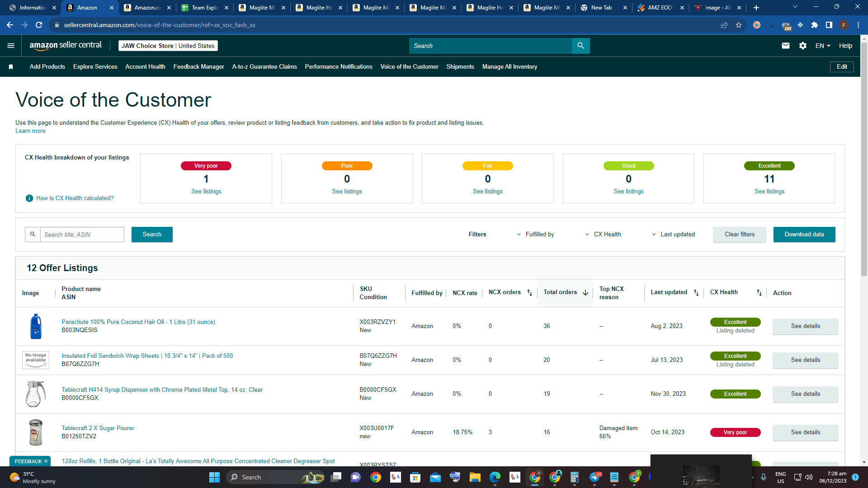Click the magnifier button in the header search
Viewport: 868px width, 488px height.
[580, 46]
